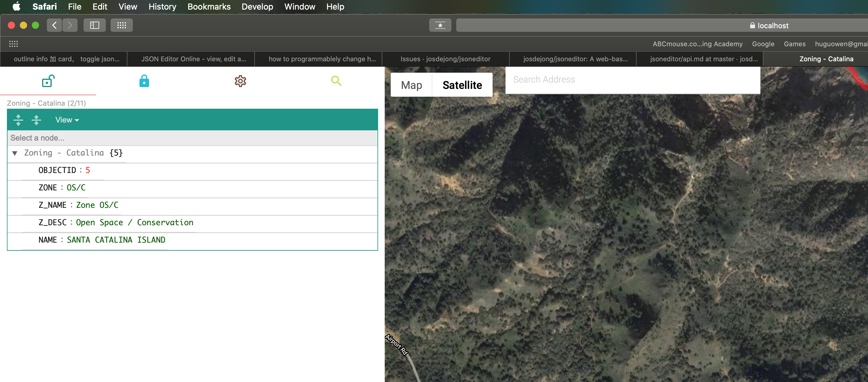Click Zoning - Catalina (2/11) heading

coord(47,103)
